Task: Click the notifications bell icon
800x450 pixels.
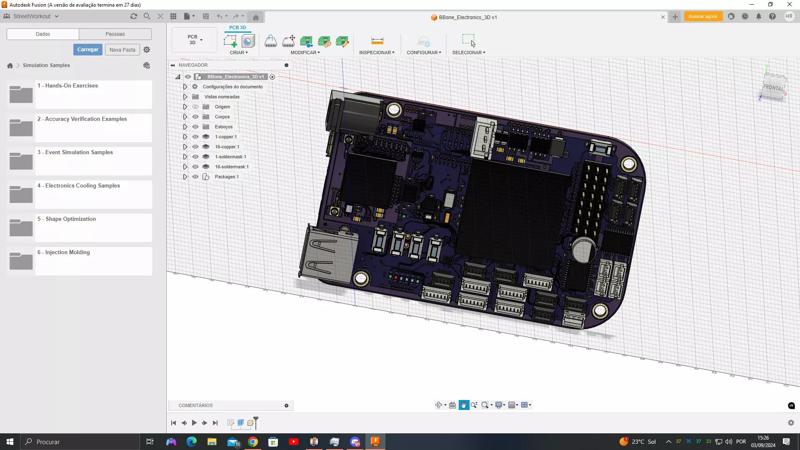Action: coord(759,16)
